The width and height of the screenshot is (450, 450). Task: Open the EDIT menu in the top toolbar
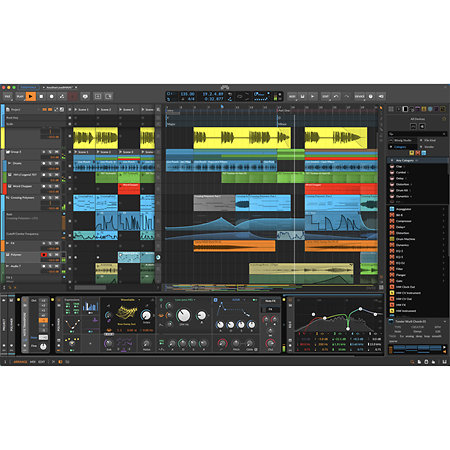click(x=325, y=96)
